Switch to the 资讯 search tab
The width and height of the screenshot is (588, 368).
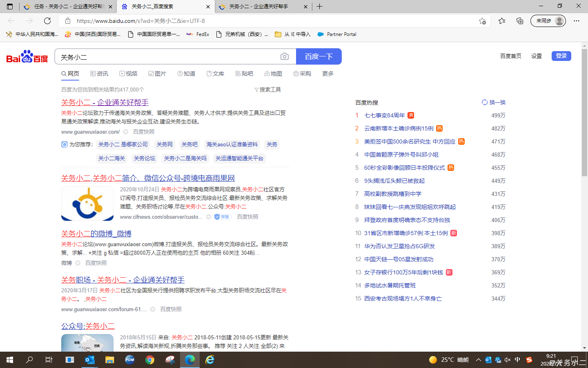[x=99, y=74]
